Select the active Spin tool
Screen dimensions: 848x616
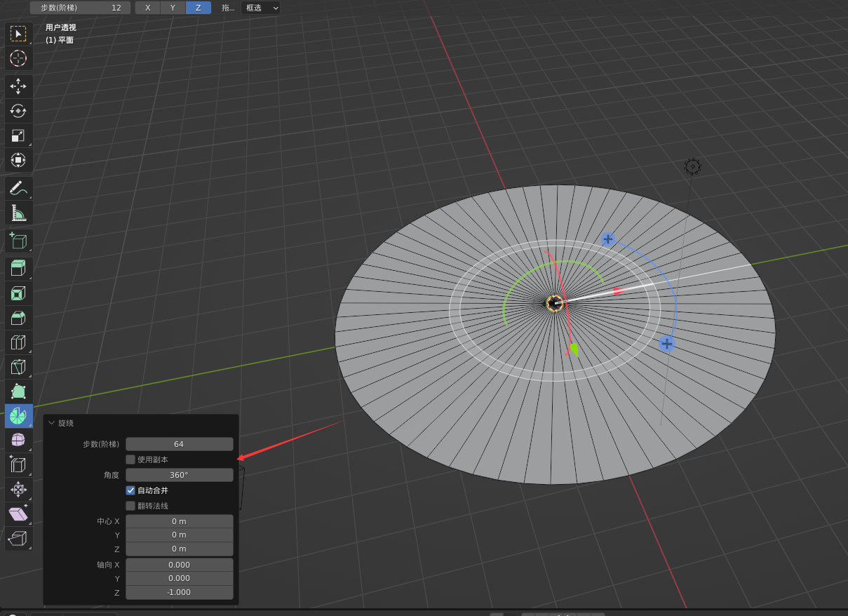click(18, 416)
